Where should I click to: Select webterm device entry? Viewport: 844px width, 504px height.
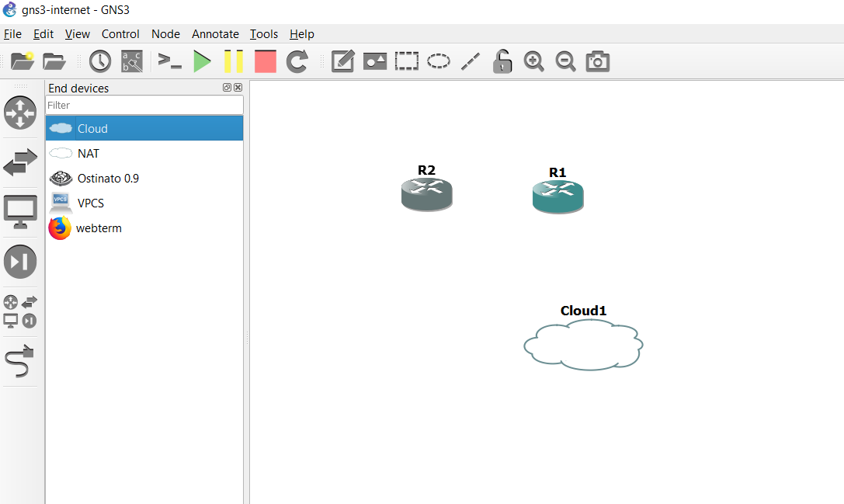pos(144,228)
